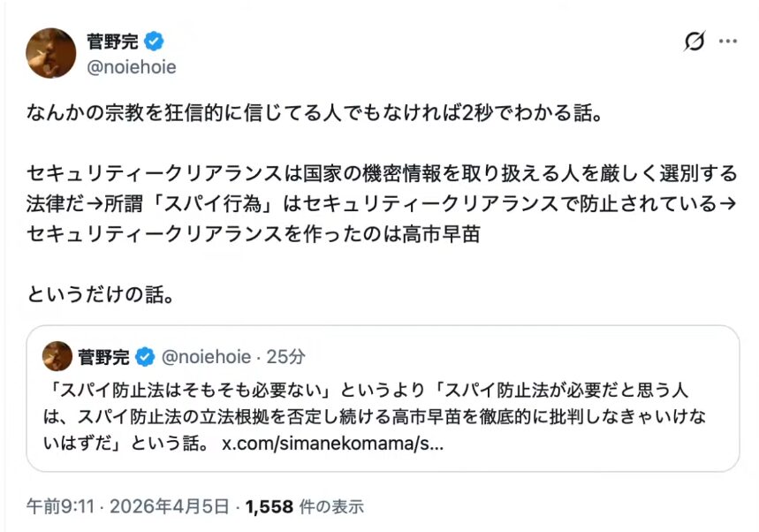The image size is (759, 532).
Task: Click the main post profile avatar
Action: (50, 52)
